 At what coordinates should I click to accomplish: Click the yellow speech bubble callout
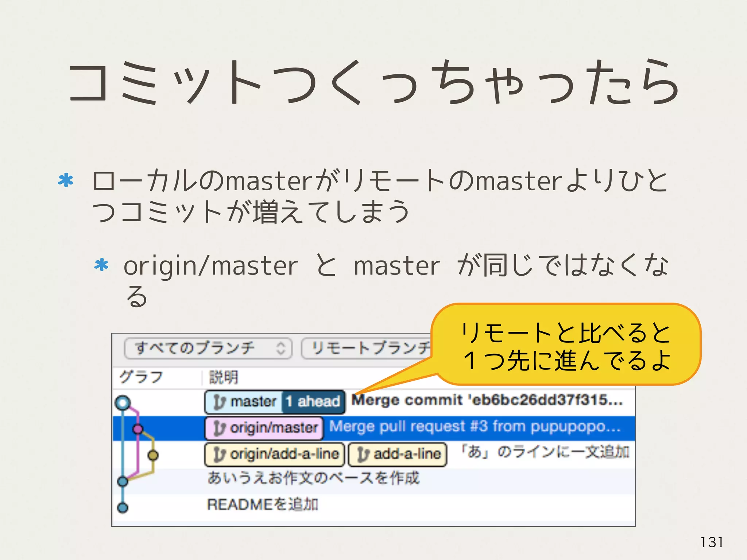[x=566, y=345]
